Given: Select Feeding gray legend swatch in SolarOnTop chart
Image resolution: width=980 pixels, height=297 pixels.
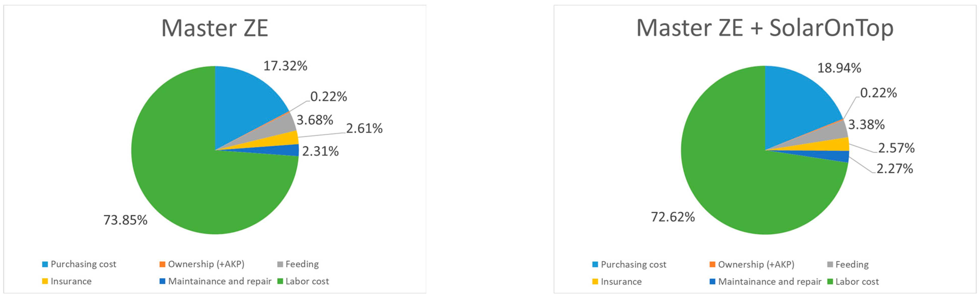Looking at the screenshot, I should pyautogui.click(x=830, y=265).
